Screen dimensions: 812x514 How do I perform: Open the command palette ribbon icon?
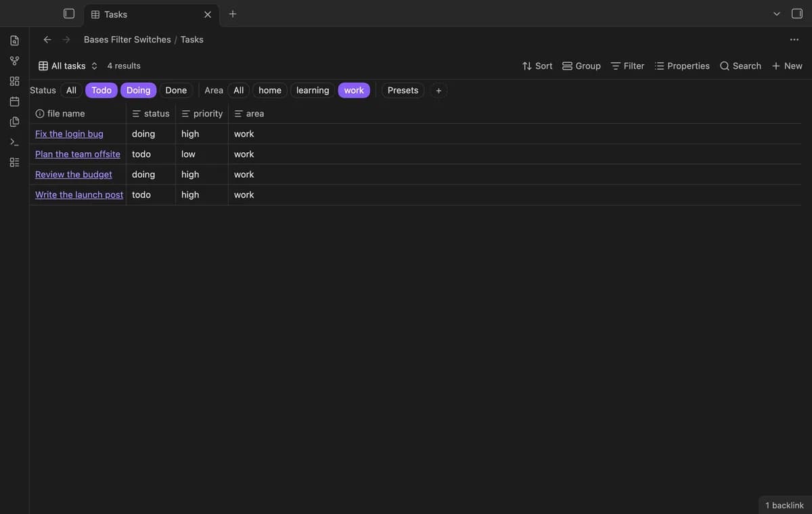pos(14,142)
